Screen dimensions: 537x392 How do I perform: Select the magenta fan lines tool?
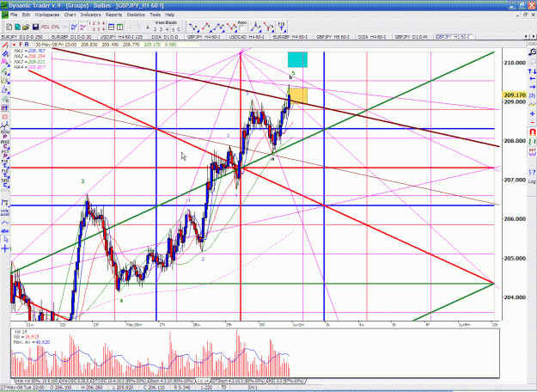(x=5, y=62)
